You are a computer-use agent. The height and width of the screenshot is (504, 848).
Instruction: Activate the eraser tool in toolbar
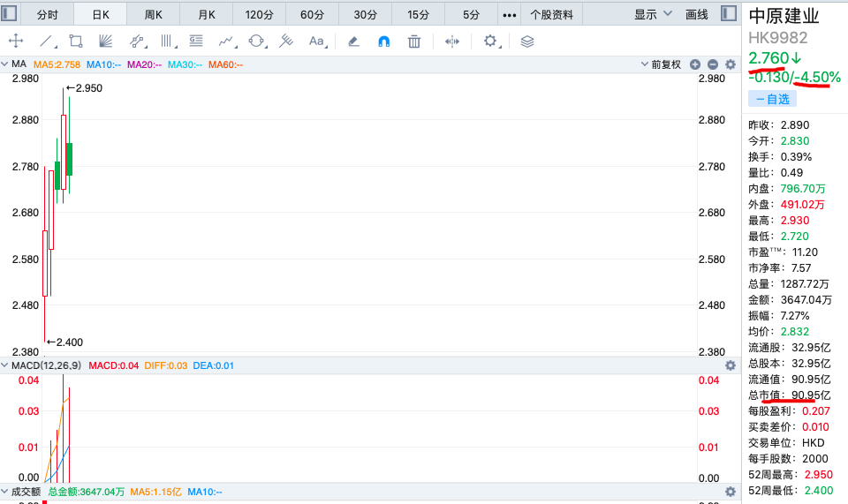pos(353,41)
